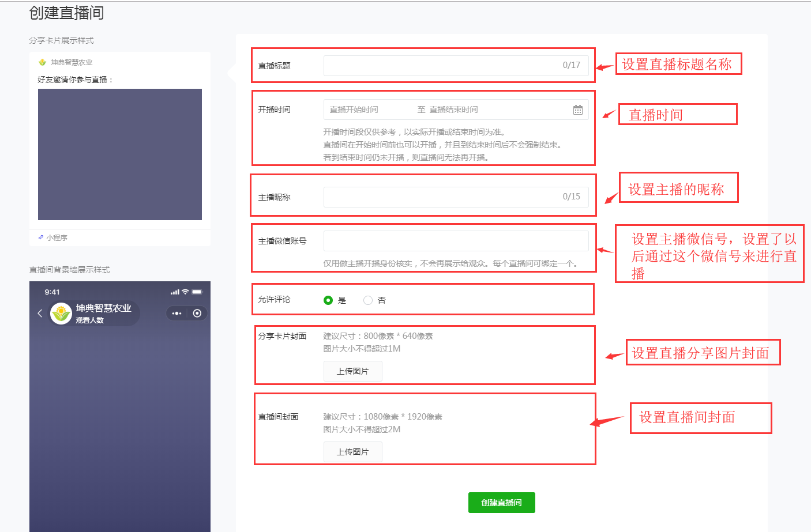Click the 开播时间段仅供参考 hint text
Viewport: 811px width, 532px height.
[x=415, y=132]
